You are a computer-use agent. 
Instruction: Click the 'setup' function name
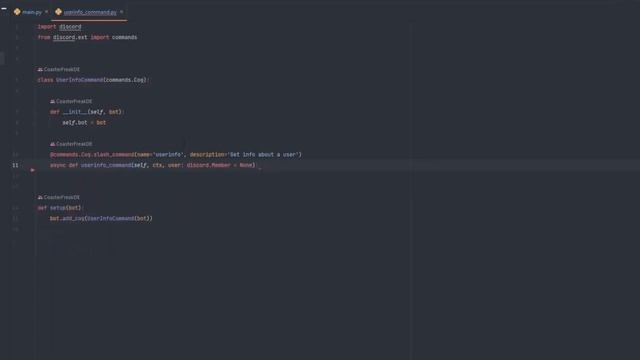58,208
